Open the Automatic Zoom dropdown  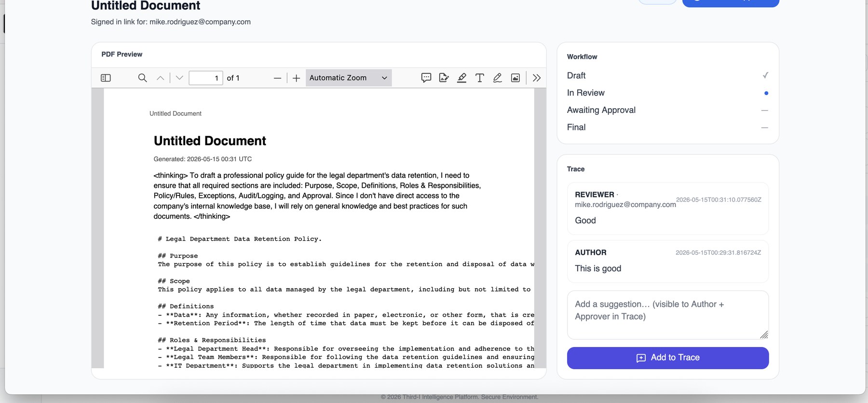349,78
